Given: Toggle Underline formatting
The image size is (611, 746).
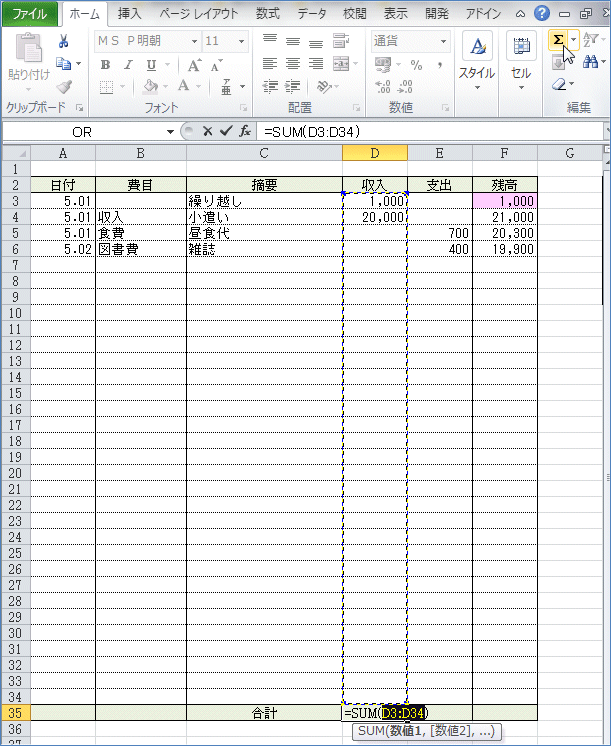Looking at the screenshot, I should 151,65.
